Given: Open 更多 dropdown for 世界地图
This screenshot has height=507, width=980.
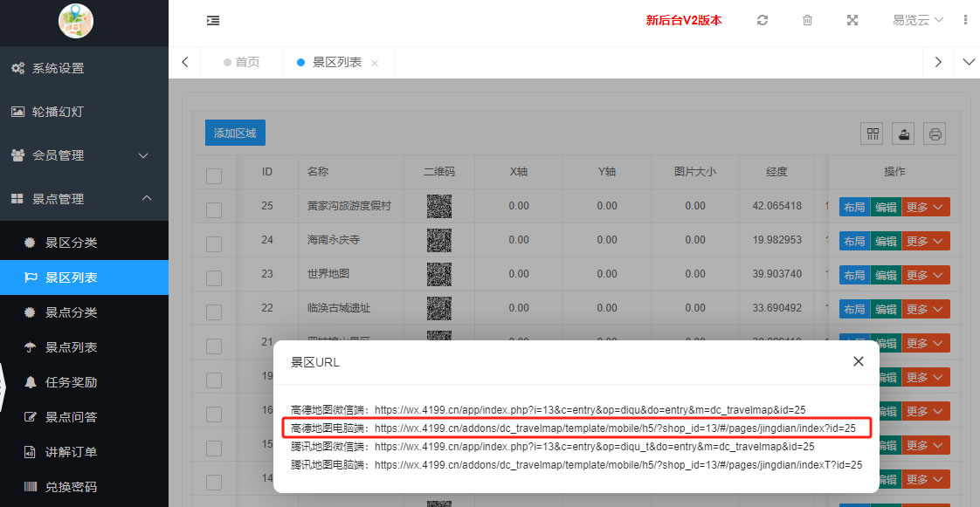Looking at the screenshot, I should click(x=926, y=275).
